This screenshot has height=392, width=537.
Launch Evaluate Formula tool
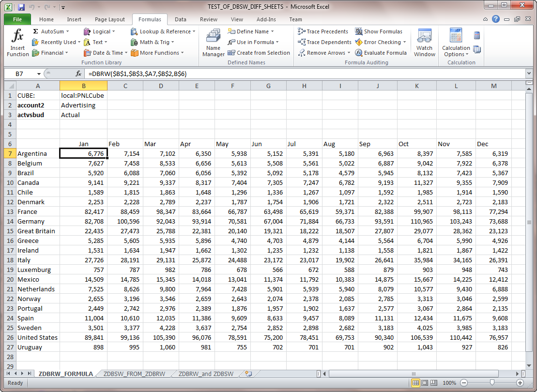[x=381, y=53]
